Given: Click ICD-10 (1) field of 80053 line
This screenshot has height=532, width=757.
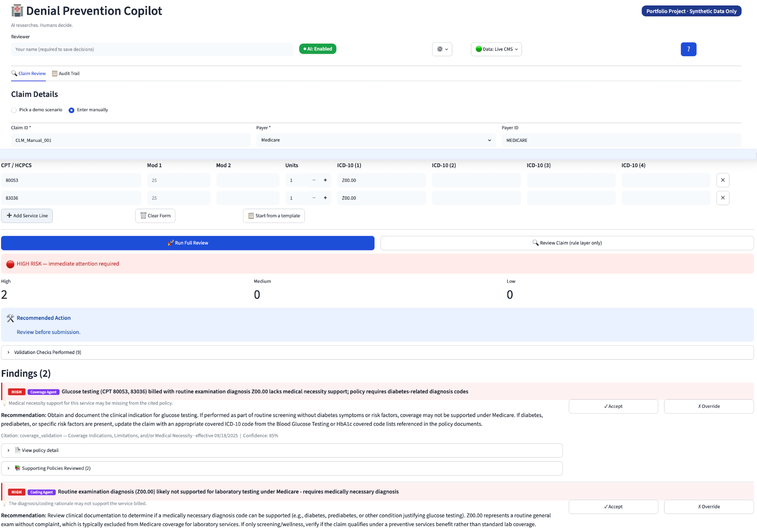Looking at the screenshot, I should tap(382, 180).
